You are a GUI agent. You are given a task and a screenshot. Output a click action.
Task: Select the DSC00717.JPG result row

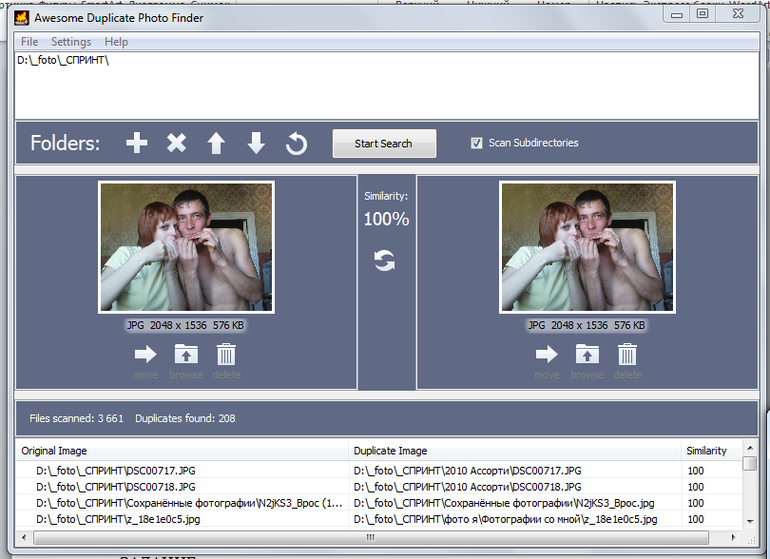[180, 469]
